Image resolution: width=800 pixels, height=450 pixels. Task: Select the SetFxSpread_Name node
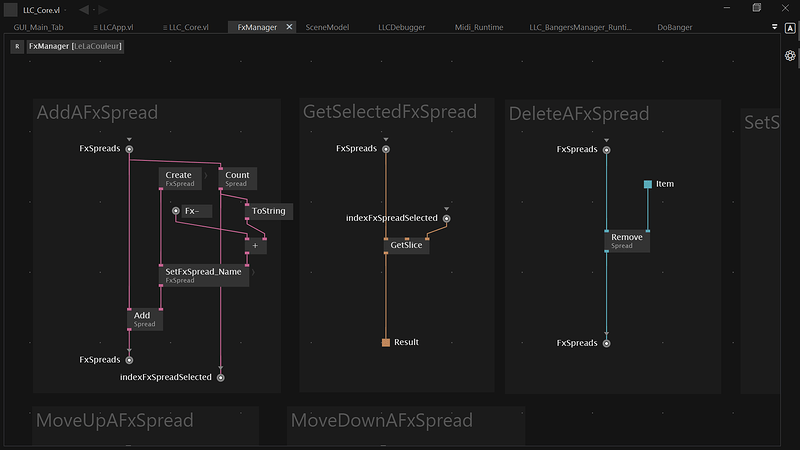(x=204, y=276)
